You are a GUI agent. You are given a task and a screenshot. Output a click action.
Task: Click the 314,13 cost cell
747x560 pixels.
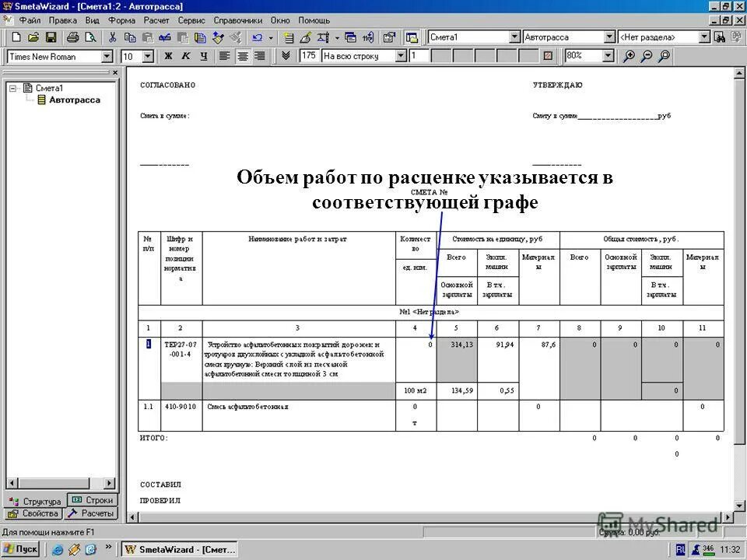point(457,359)
